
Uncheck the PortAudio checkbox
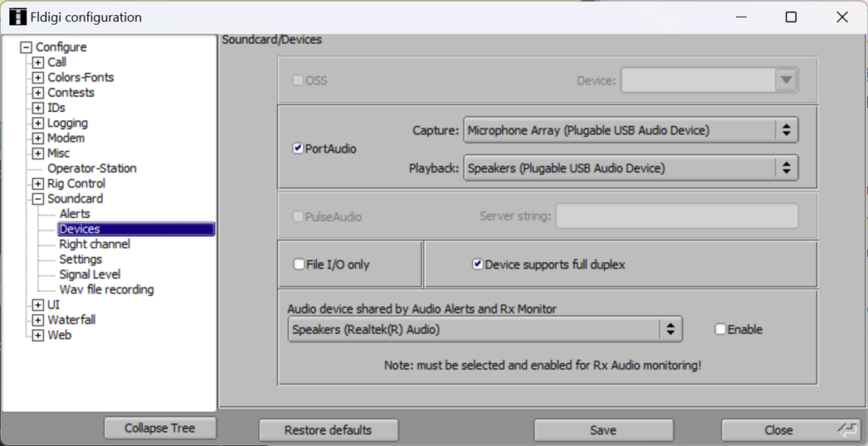pyautogui.click(x=298, y=148)
